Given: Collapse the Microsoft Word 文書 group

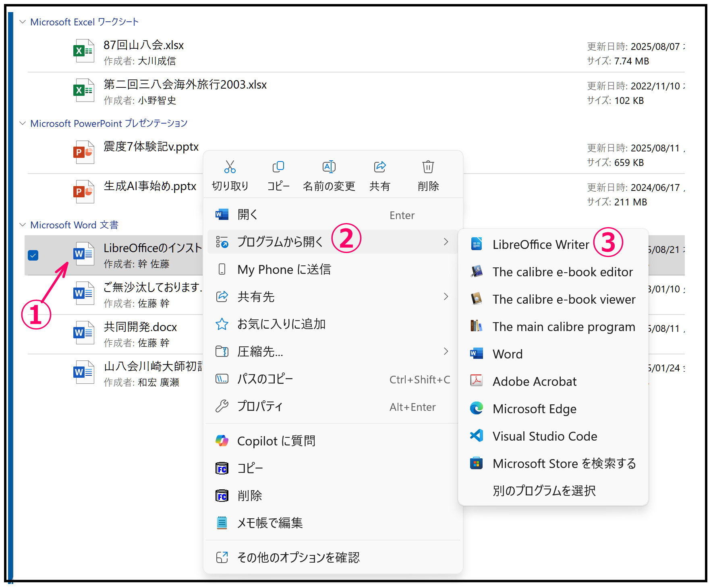Looking at the screenshot, I should (23, 225).
